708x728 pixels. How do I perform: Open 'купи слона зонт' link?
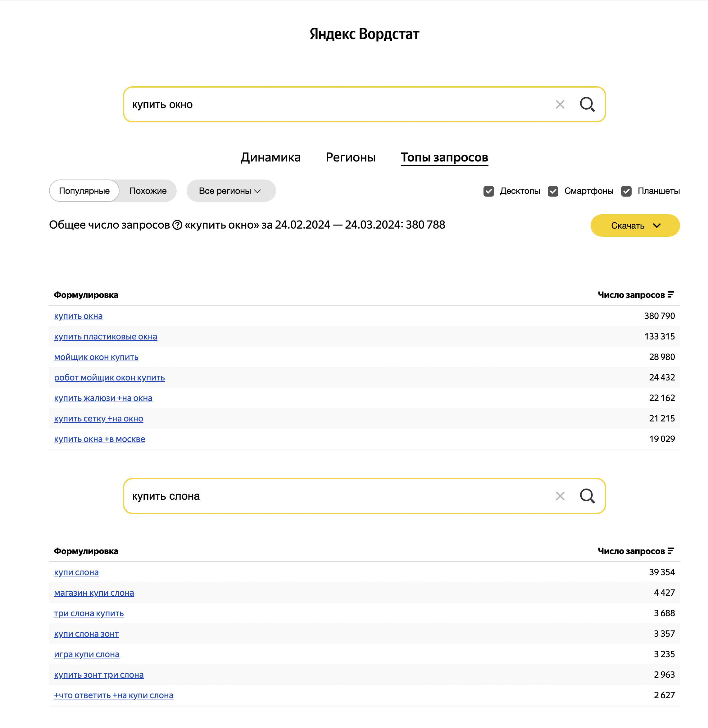pyautogui.click(x=86, y=634)
